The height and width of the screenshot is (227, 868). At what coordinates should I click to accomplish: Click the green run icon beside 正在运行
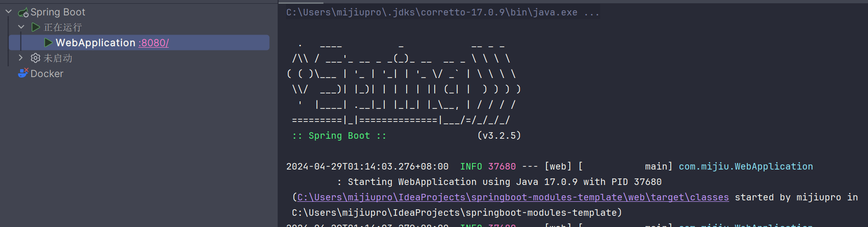click(36, 27)
